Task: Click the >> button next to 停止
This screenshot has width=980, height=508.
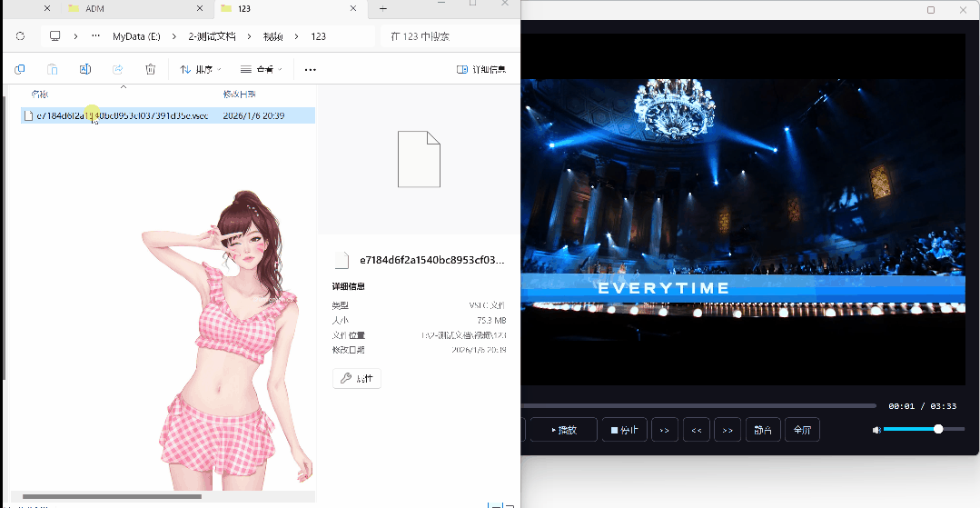Action: click(664, 430)
